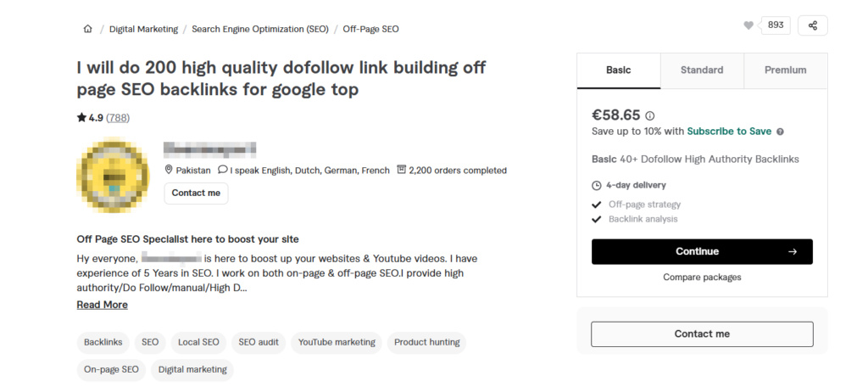The height and width of the screenshot is (387, 868).
Task: Click the Subscribe to Save help icon
Action: click(x=780, y=132)
